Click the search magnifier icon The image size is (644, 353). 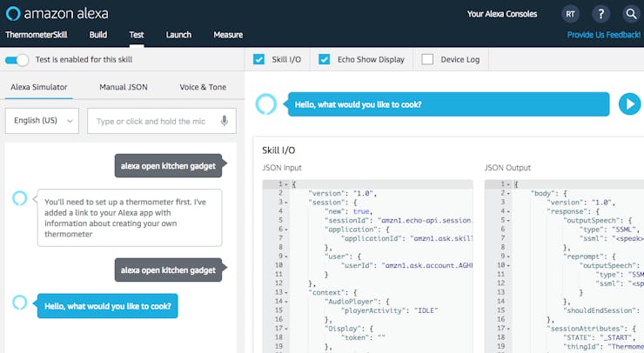[x=631, y=14]
